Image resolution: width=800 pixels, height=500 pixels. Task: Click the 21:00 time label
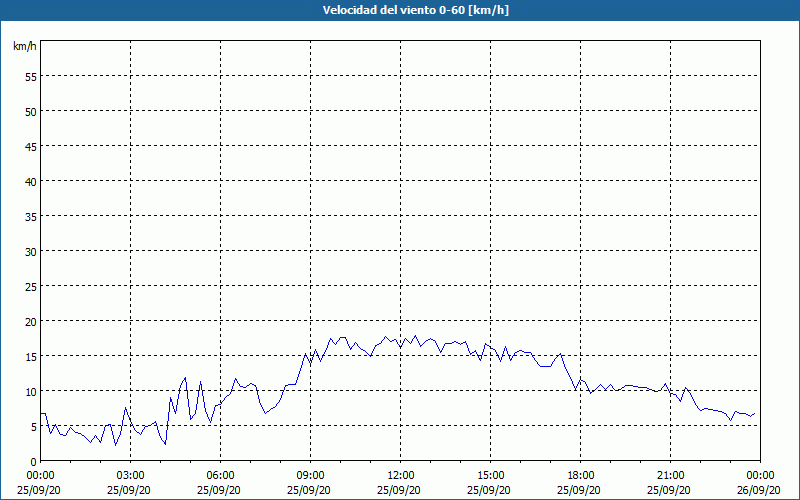(x=670, y=476)
